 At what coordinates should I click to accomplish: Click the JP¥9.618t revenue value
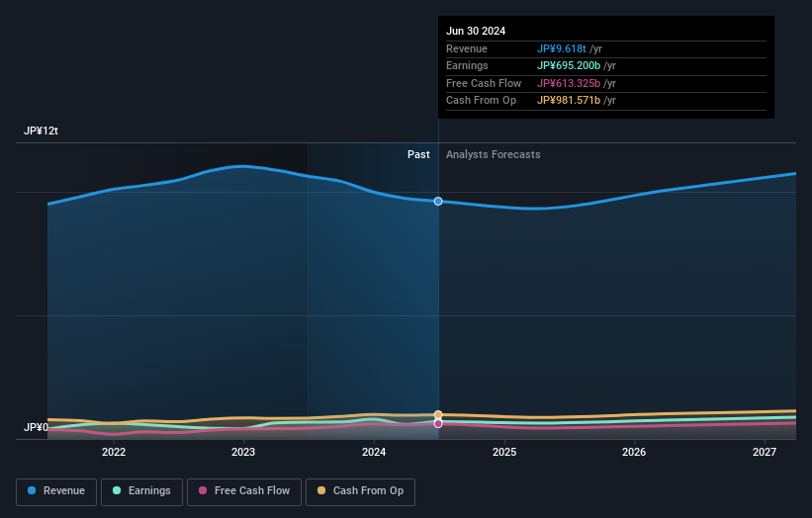coord(562,48)
